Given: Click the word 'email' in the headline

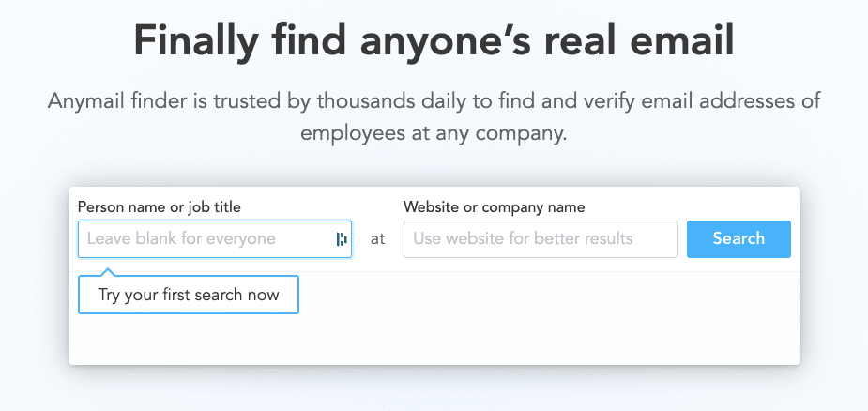Looking at the screenshot, I should coord(678,40).
